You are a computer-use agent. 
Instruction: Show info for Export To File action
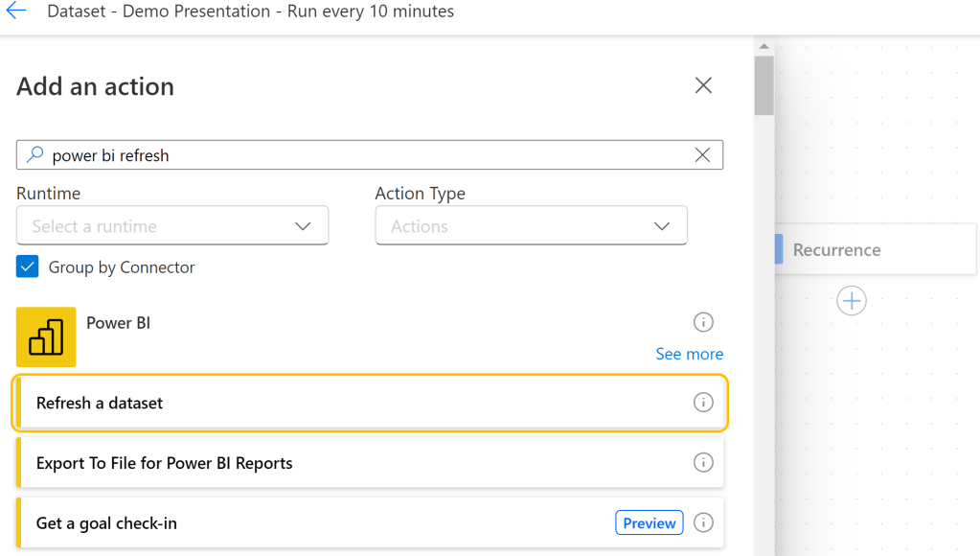[x=703, y=463]
